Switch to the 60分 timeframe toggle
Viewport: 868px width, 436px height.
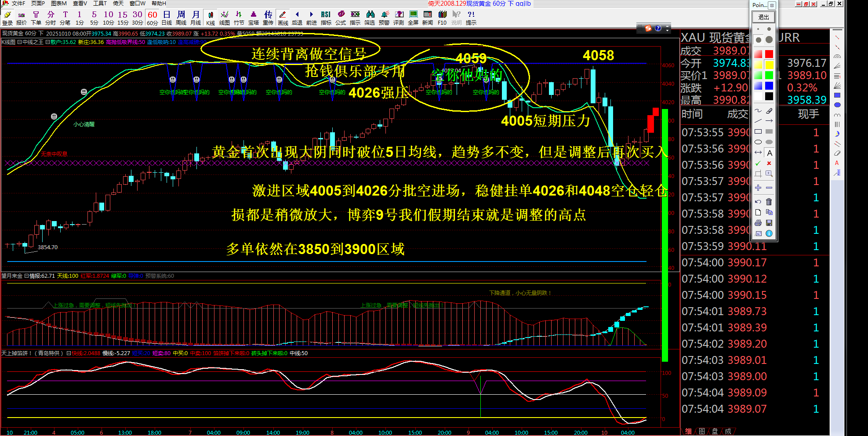click(152, 18)
